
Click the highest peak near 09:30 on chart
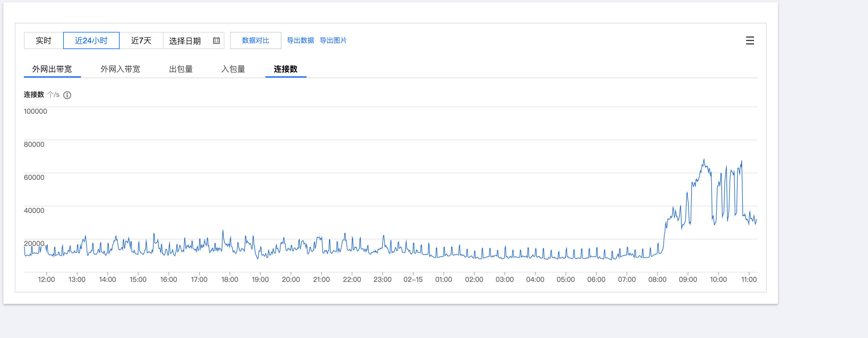(704, 160)
